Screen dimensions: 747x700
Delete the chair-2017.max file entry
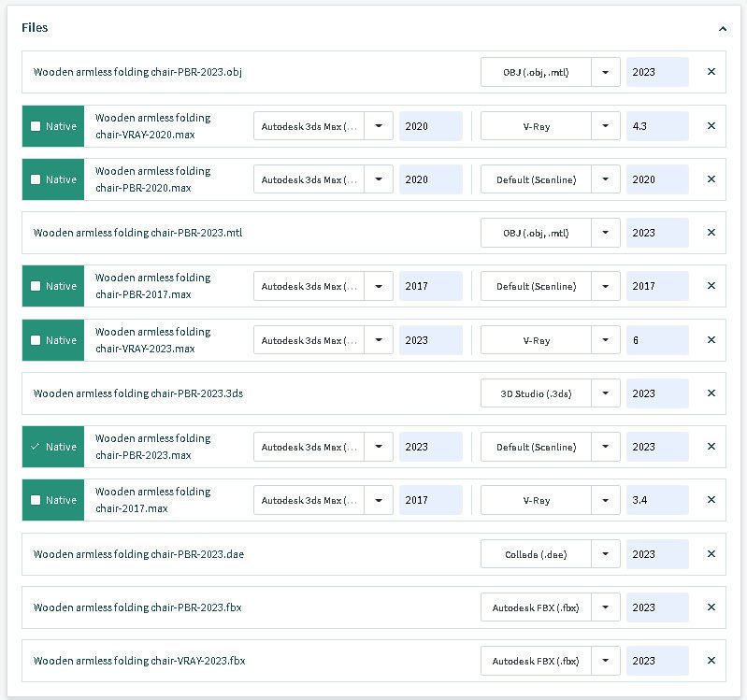click(x=711, y=500)
